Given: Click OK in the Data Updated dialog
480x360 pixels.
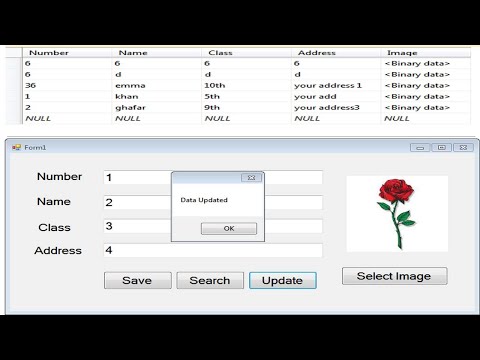Looking at the screenshot, I should point(229,228).
